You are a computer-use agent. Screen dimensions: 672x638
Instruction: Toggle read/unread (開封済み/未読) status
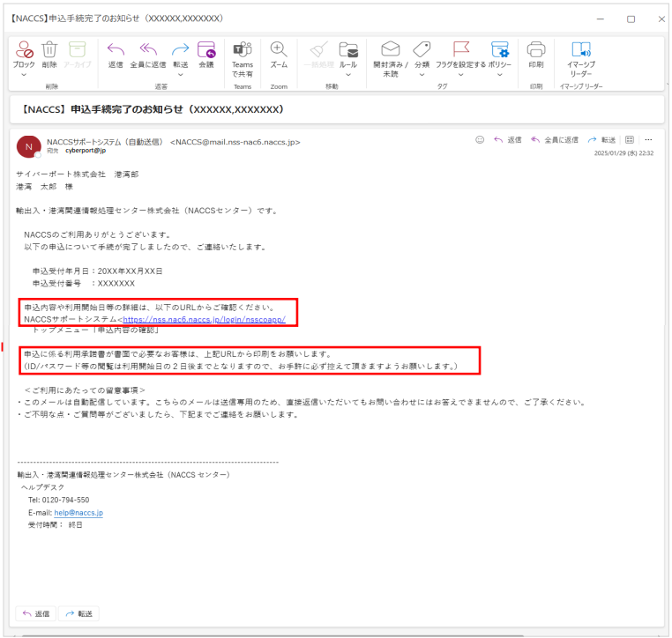pyautogui.click(x=390, y=50)
